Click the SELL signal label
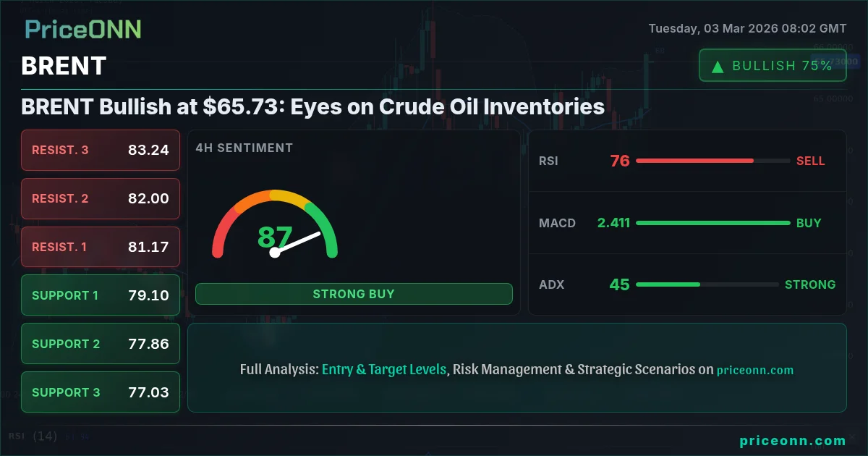The height and width of the screenshot is (456, 868). pyautogui.click(x=810, y=161)
